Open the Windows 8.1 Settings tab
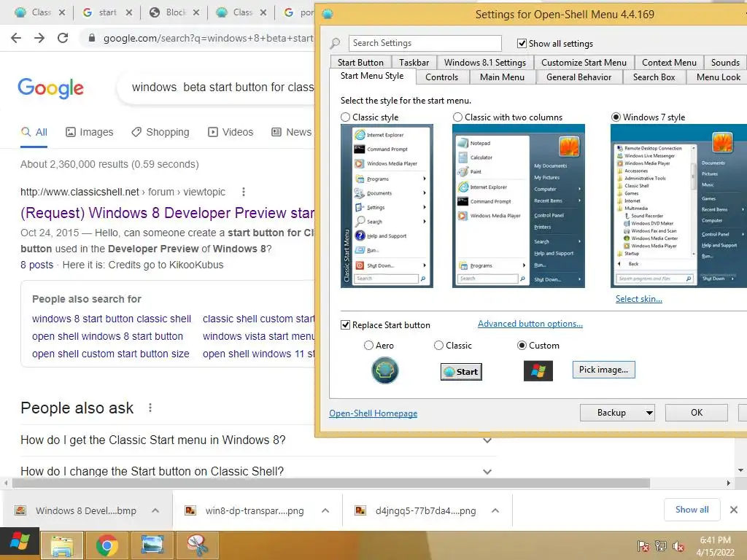This screenshot has width=747, height=560. (485, 63)
